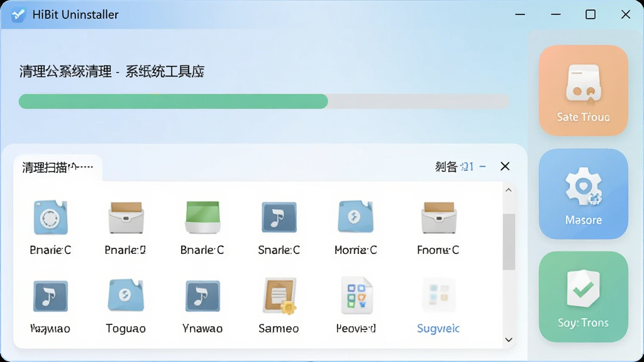
Task: Click the Sugvieic blue label
Action: pos(438,328)
